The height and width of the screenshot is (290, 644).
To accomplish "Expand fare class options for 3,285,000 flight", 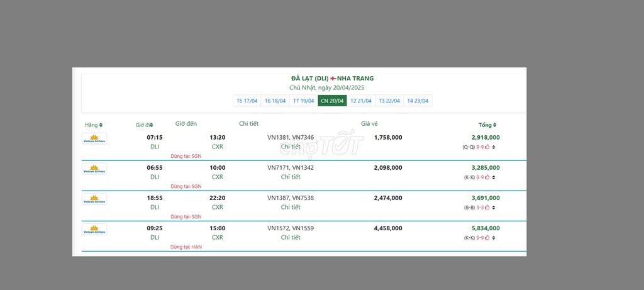I will pos(494,177).
